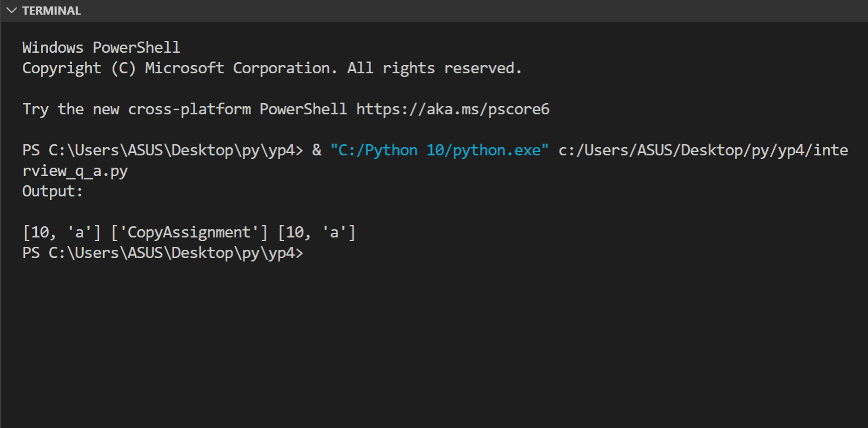Image resolution: width=868 pixels, height=428 pixels.
Task: Click the word "Copyright" in the terminal
Action: 62,68
